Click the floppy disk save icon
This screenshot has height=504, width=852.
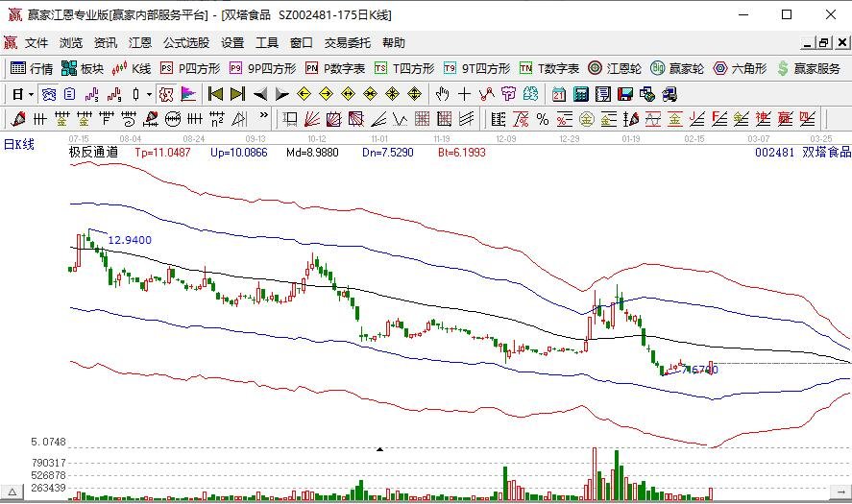point(625,94)
